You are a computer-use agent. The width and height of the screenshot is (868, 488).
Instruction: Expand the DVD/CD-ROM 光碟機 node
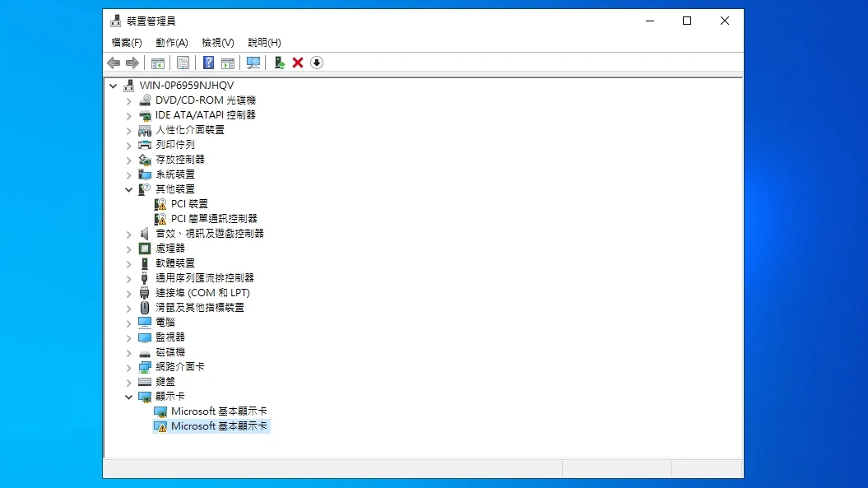[128, 101]
